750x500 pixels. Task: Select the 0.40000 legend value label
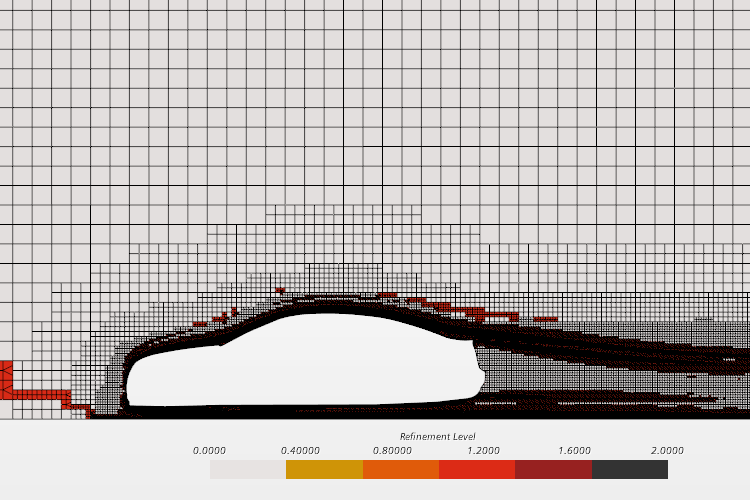300,451
